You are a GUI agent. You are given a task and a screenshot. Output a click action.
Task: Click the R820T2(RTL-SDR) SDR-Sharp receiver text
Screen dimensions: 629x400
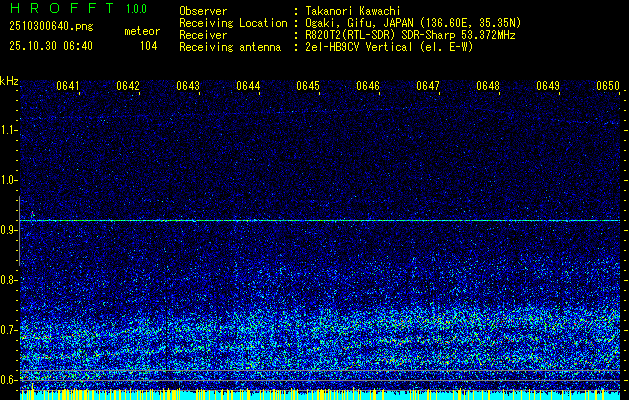pos(410,35)
